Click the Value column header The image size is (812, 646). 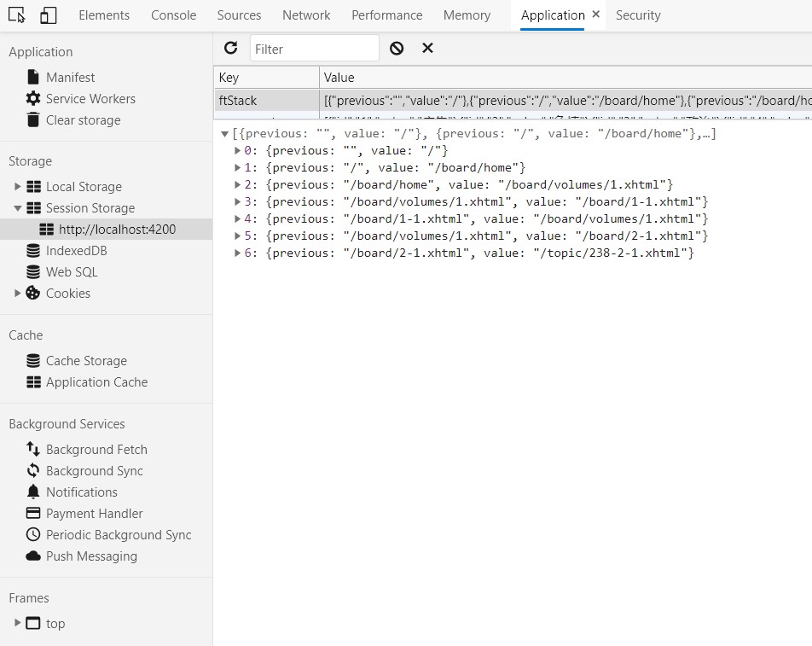coord(565,77)
